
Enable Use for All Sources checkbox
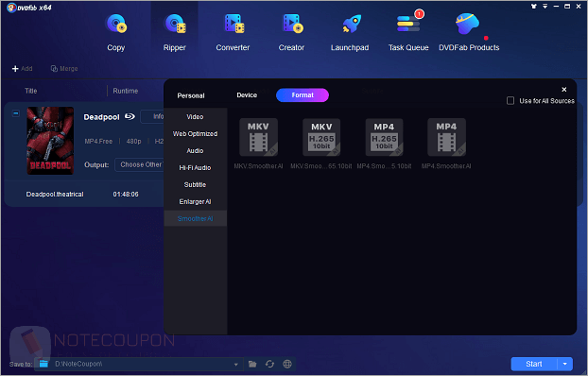pyautogui.click(x=510, y=100)
